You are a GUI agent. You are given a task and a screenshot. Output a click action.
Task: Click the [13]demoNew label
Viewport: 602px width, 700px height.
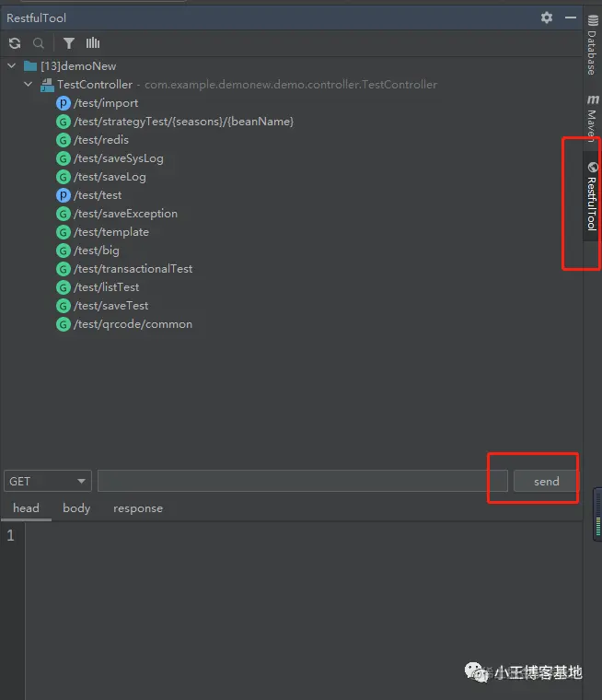(78, 66)
